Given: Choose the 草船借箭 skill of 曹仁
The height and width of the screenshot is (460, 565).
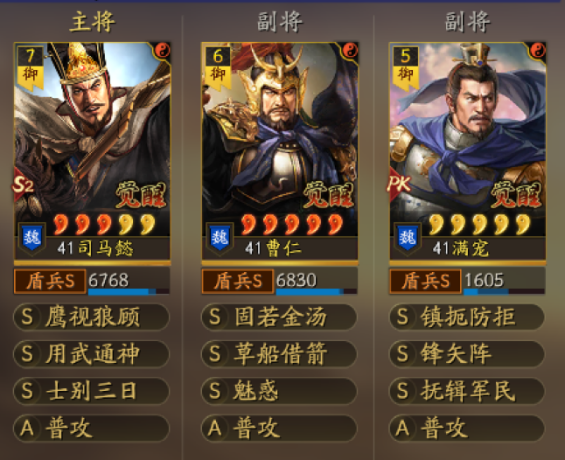Looking at the screenshot, I should click(x=279, y=354).
